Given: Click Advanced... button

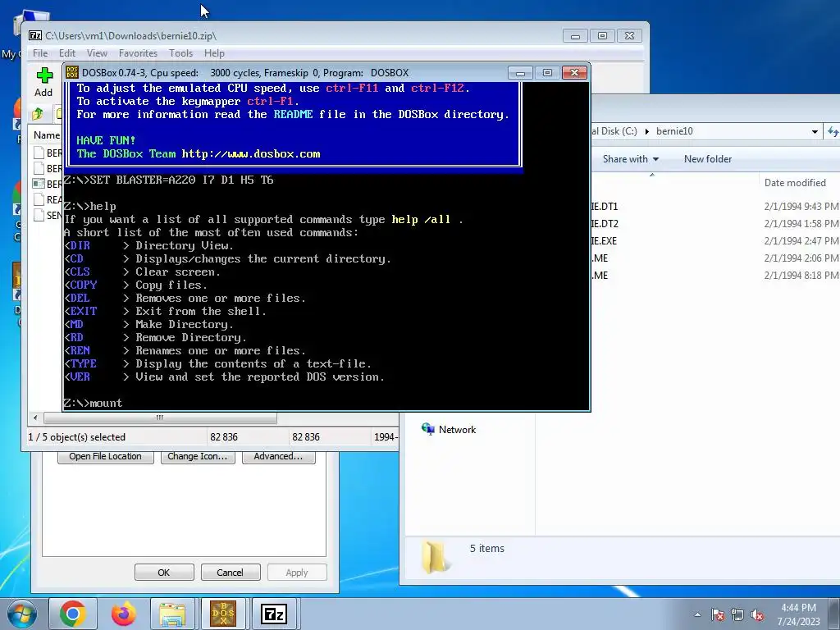Looking at the screenshot, I should 279,456.
